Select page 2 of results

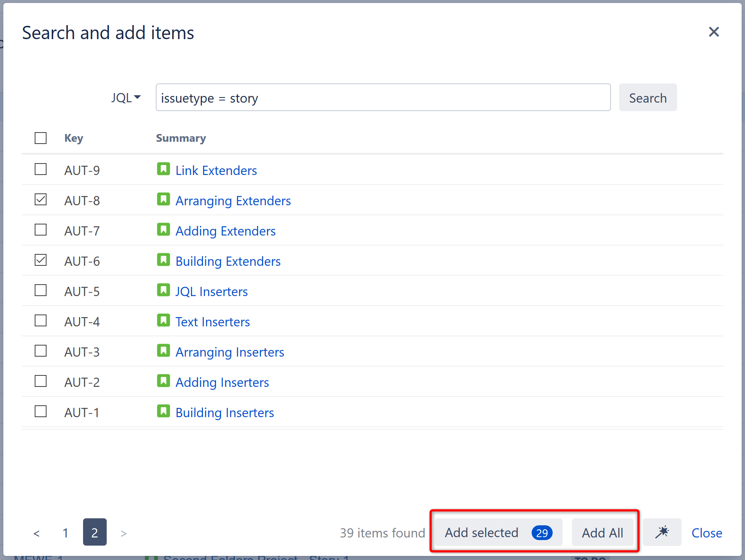95,533
